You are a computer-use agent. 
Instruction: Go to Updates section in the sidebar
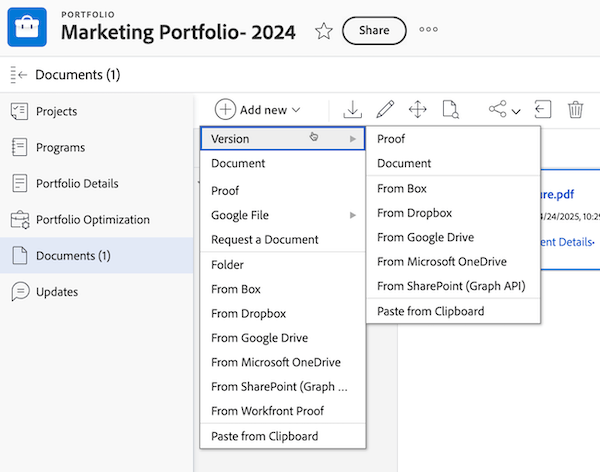57,292
